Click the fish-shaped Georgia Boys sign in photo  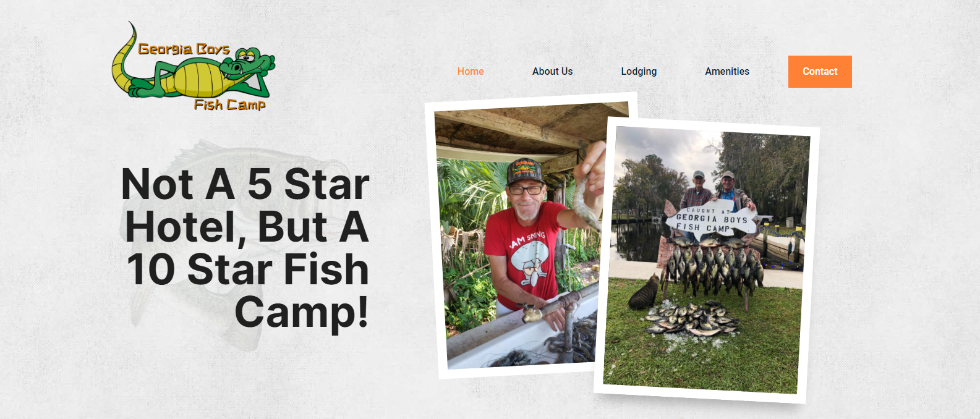tap(711, 219)
